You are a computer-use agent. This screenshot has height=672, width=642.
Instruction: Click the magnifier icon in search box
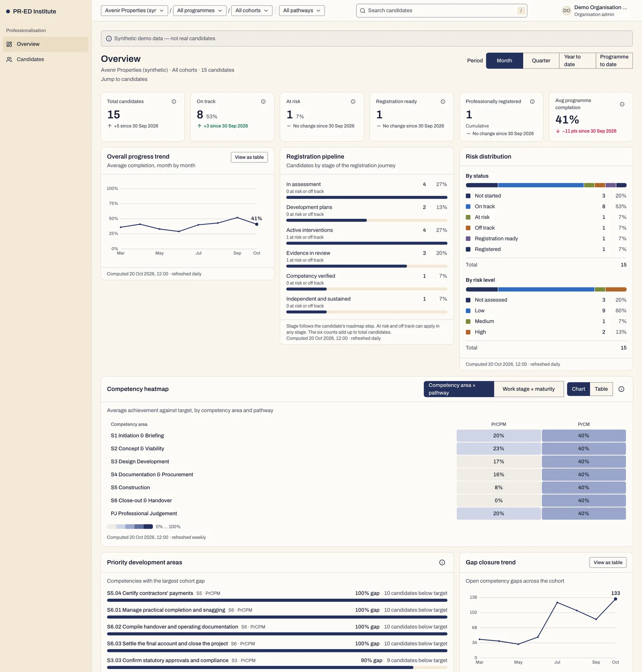[x=362, y=11]
